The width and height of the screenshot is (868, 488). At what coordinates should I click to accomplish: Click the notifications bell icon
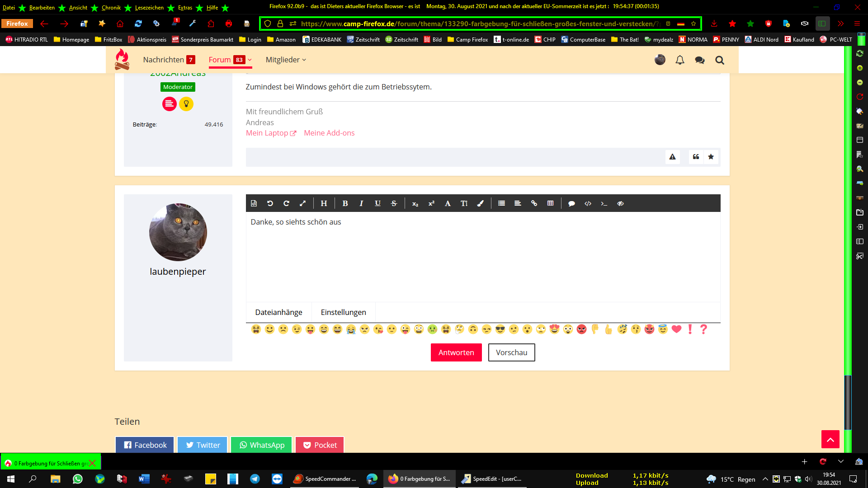point(679,60)
